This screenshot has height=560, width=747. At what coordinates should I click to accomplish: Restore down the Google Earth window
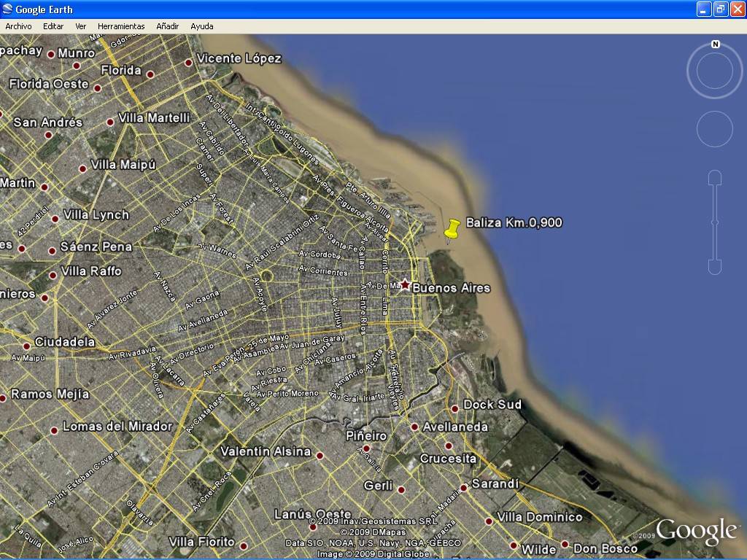click(x=721, y=9)
